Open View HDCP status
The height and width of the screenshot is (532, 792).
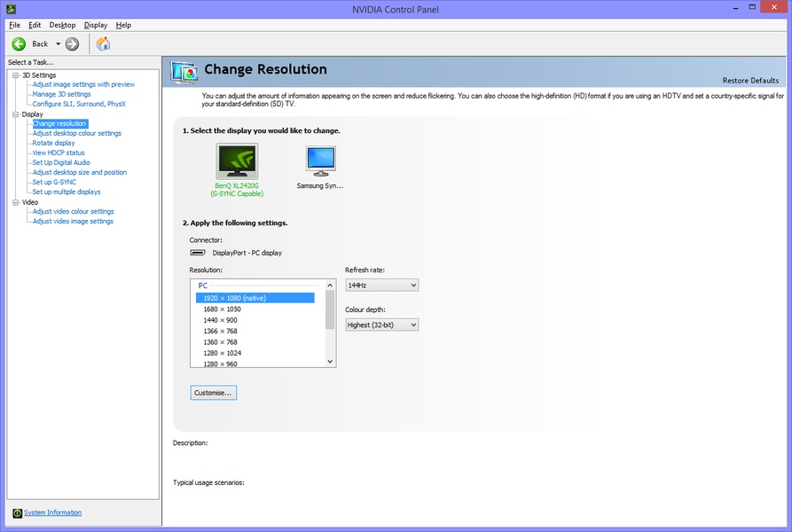pyautogui.click(x=59, y=153)
